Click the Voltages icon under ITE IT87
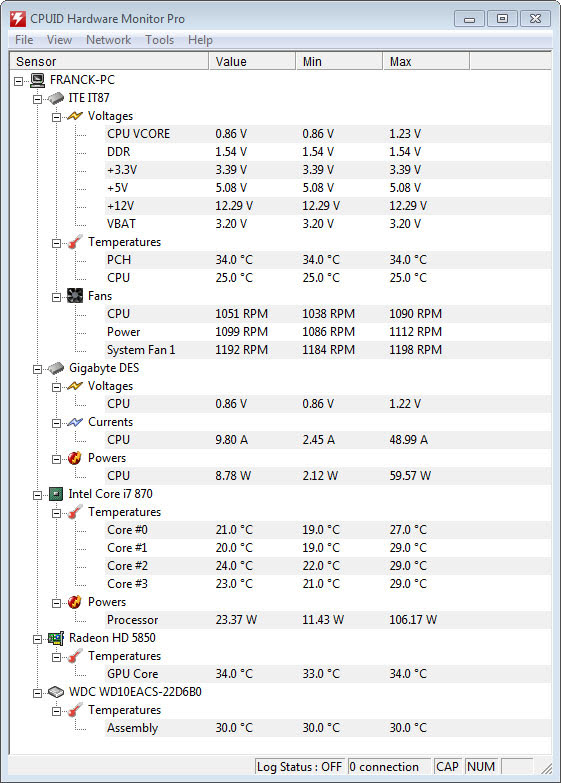Screen dimensions: 561x783 point(75,116)
